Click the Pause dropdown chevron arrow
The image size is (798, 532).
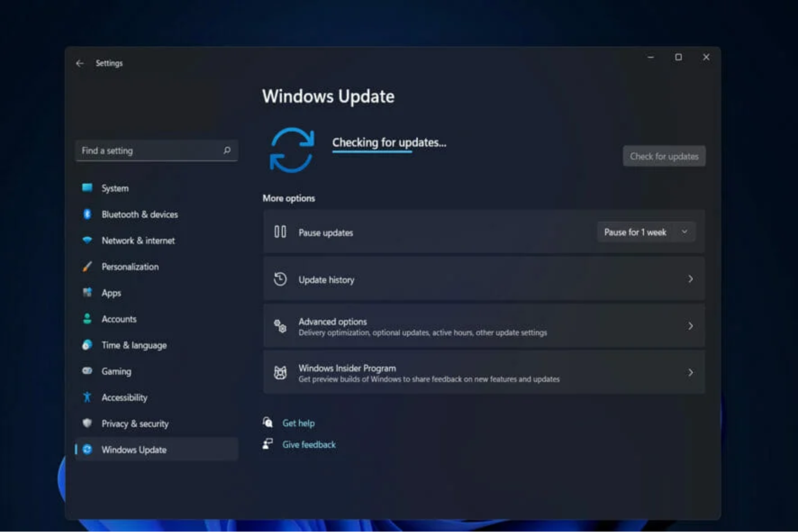(x=684, y=232)
